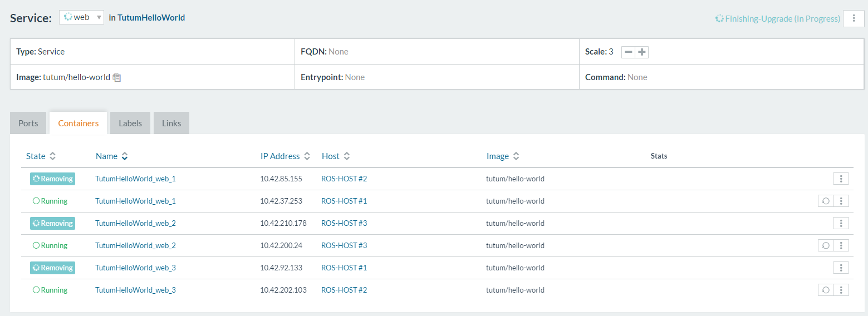
Task: Open actions menu for container 10.42.92.133
Action: tap(841, 268)
